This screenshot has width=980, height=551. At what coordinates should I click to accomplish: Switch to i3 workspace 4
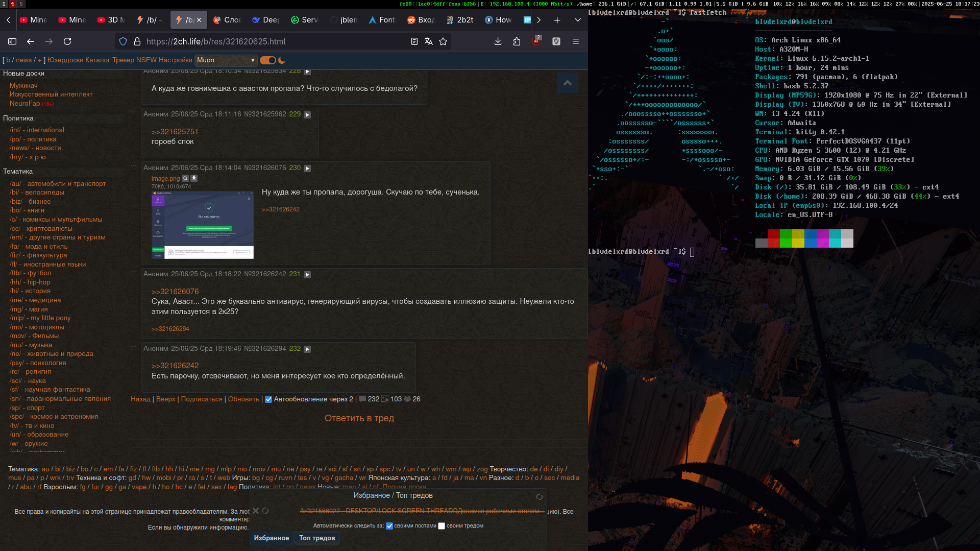tap(13, 4)
